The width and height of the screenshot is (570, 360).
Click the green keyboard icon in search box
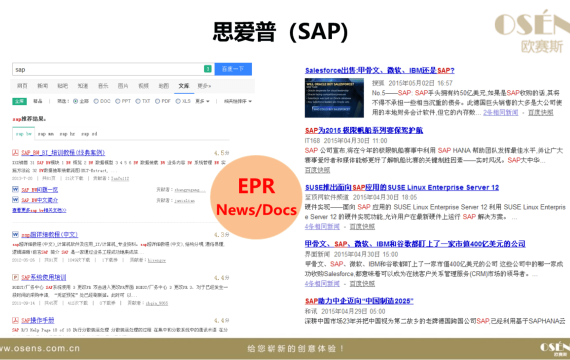pyautogui.click(x=208, y=69)
